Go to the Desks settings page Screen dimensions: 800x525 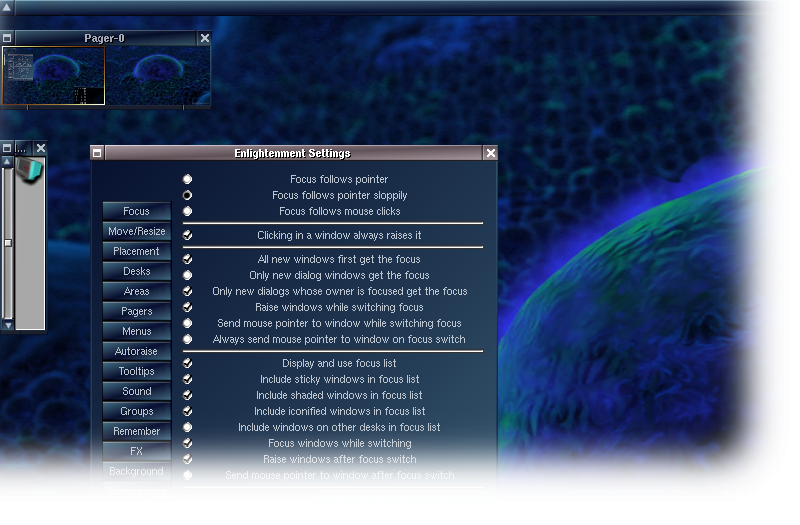pos(136,271)
